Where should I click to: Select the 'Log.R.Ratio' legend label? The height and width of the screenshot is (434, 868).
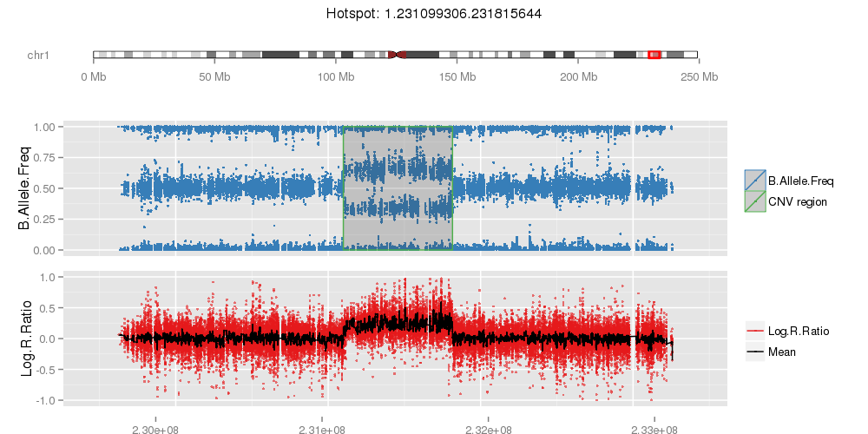799,332
